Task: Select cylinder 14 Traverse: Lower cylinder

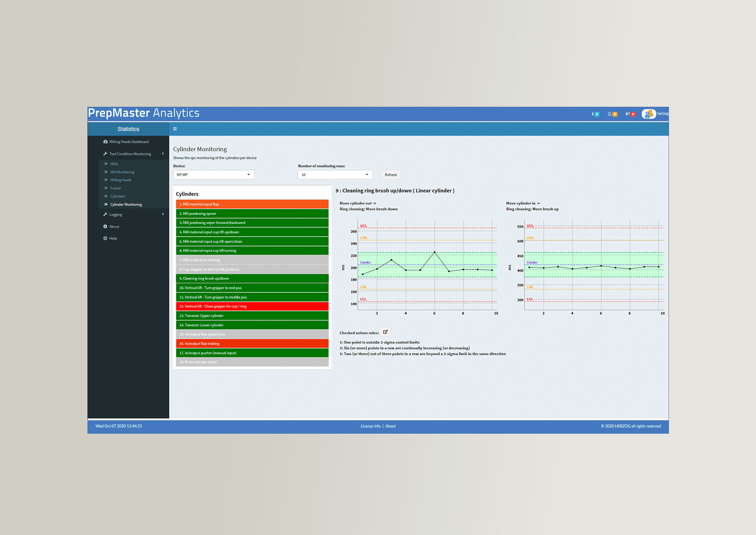Action: click(252, 325)
